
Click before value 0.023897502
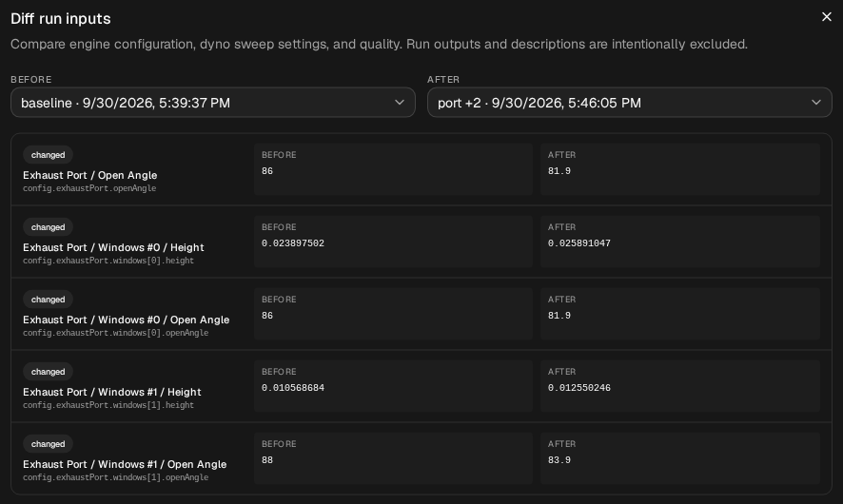point(293,242)
